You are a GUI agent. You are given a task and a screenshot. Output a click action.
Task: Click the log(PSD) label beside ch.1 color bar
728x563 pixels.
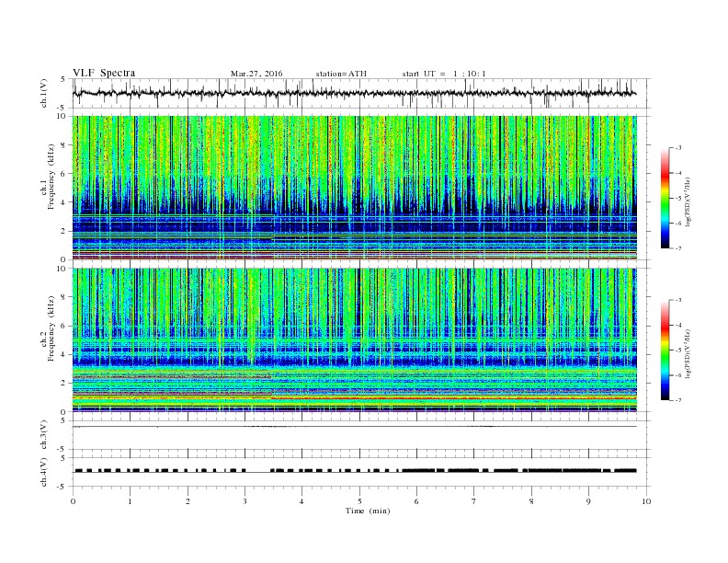(x=688, y=202)
